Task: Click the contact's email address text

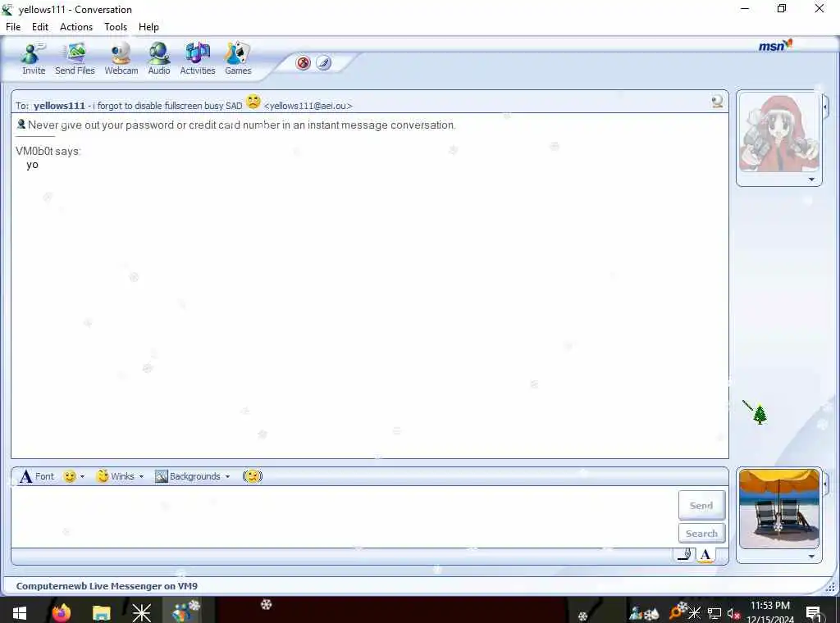Action: pos(308,106)
